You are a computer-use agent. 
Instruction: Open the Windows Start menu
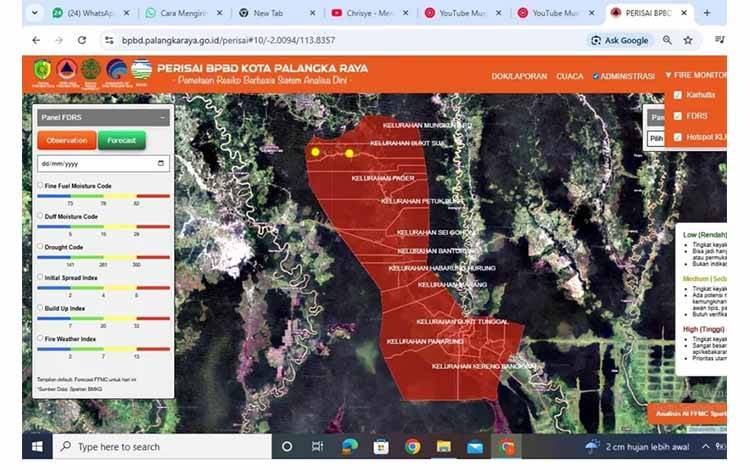coord(37,447)
